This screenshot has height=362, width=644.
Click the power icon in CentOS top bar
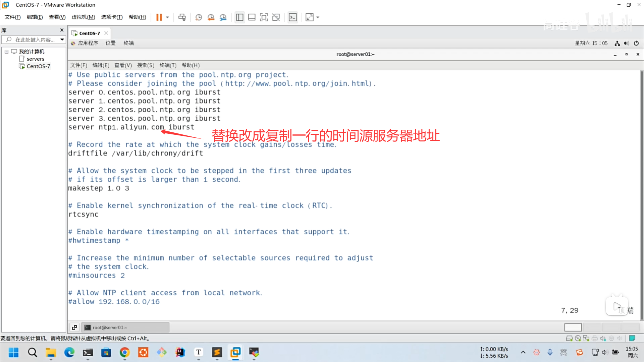coord(636,43)
